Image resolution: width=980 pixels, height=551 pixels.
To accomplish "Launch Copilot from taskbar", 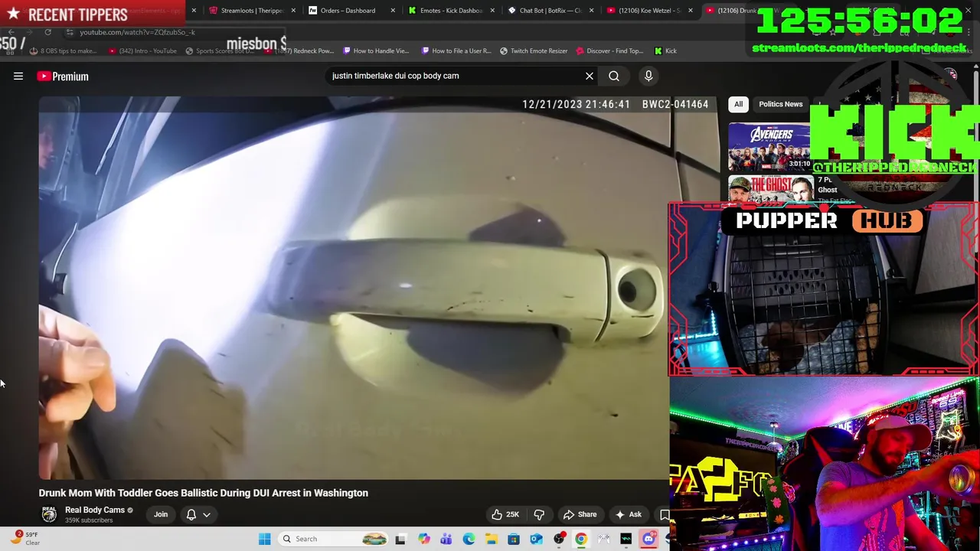I will tap(423, 539).
